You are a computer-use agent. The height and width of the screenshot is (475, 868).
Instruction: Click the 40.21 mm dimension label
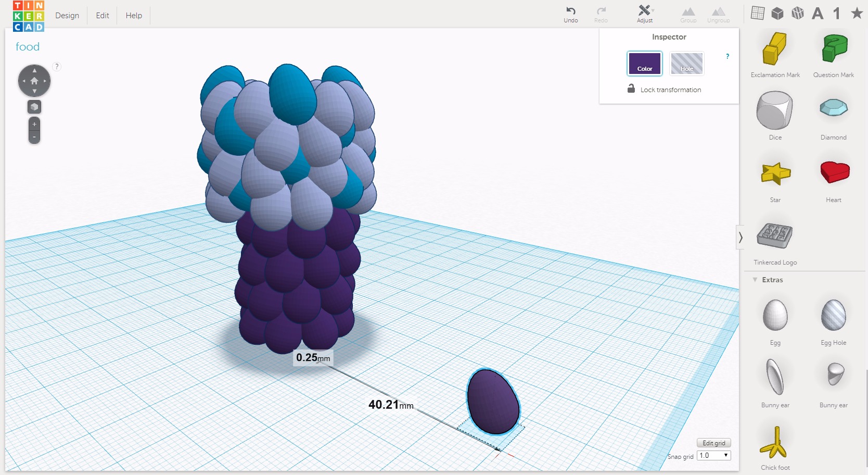[x=391, y=405]
